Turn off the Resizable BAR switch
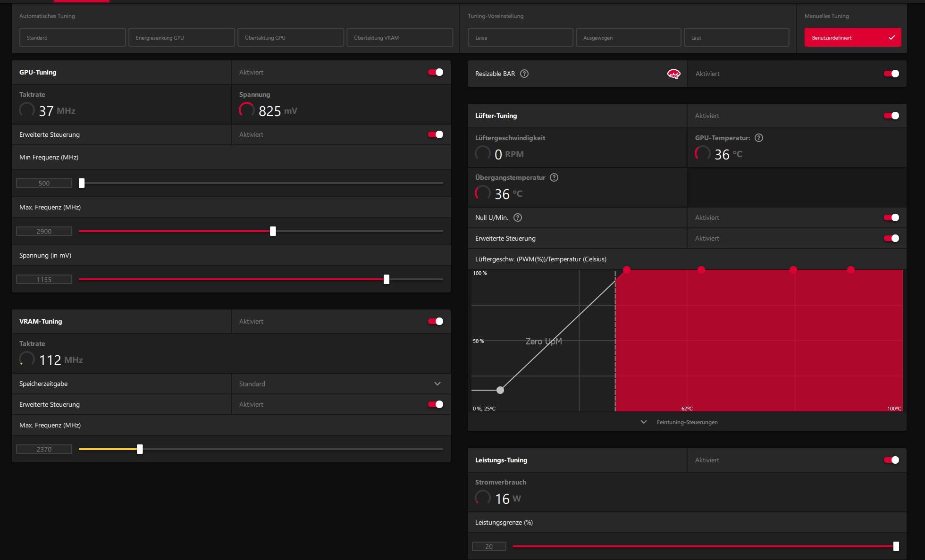Image resolution: width=925 pixels, height=560 pixels. click(891, 74)
